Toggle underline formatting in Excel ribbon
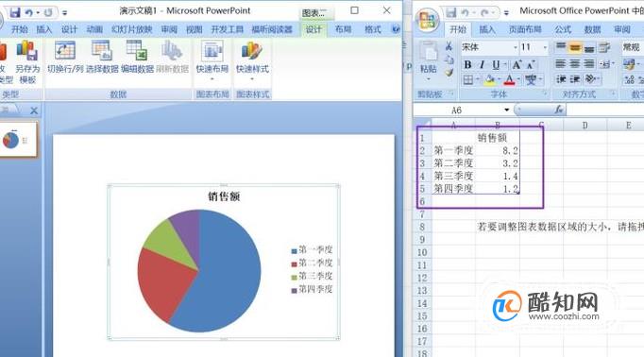The width and height of the screenshot is (644, 357). coord(496,64)
